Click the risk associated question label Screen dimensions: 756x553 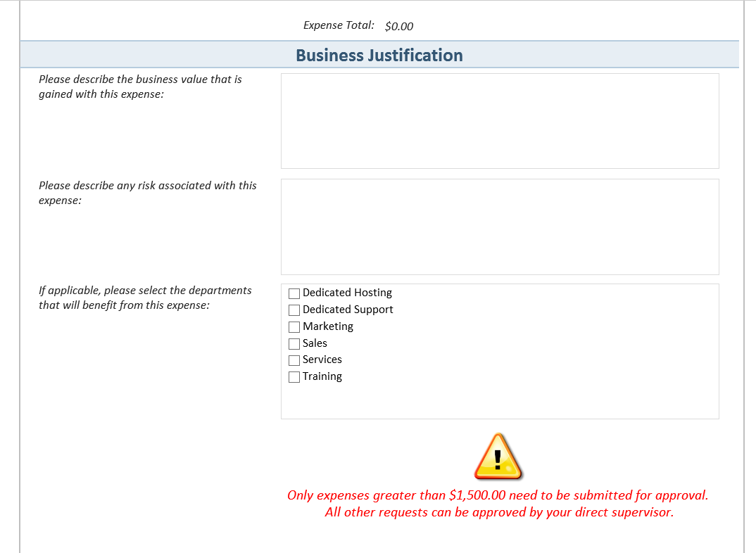tap(147, 193)
